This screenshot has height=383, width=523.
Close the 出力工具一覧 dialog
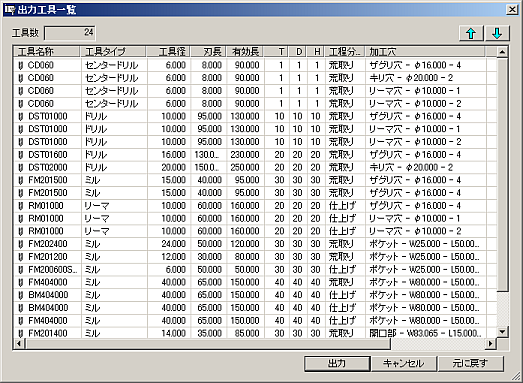click(512, 10)
